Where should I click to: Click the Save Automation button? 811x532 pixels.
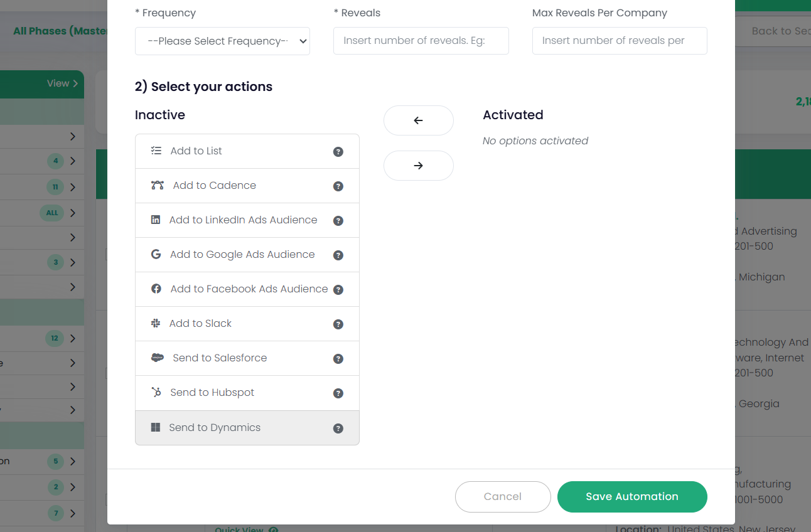[631, 496]
